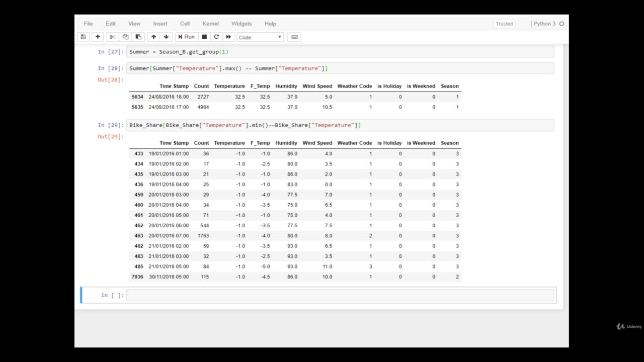Click F_Temp value -5.0
Viewport: 644px width, 362px height.
(265, 266)
